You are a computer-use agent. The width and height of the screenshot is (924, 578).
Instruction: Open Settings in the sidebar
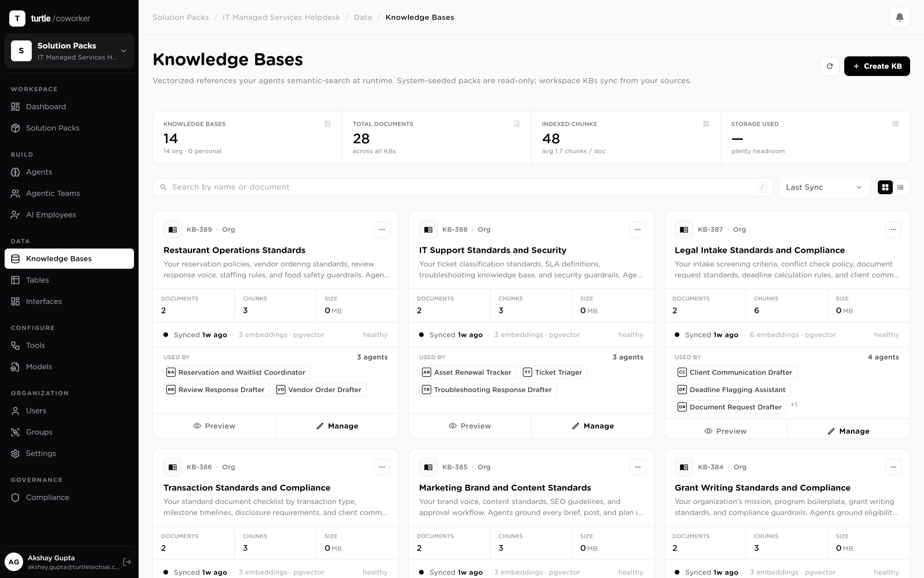pos(69,454)
